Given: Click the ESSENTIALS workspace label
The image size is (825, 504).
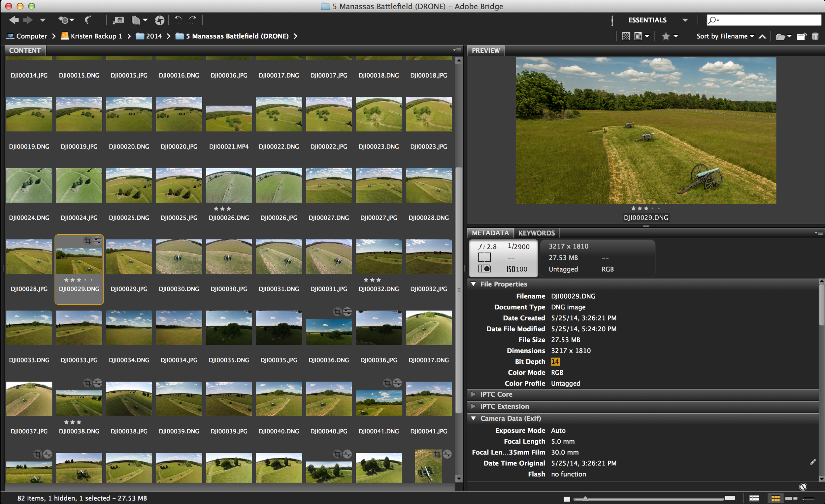Looking at the screenshot, I should [x=647, y=20].
